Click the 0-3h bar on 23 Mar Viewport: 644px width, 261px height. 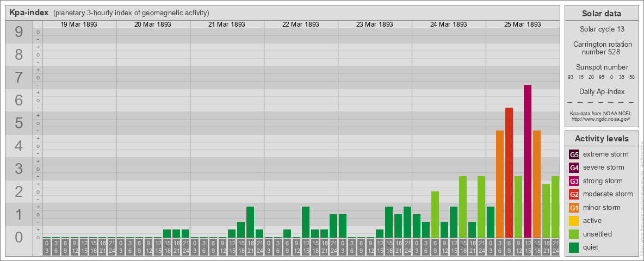coord(343,226)
